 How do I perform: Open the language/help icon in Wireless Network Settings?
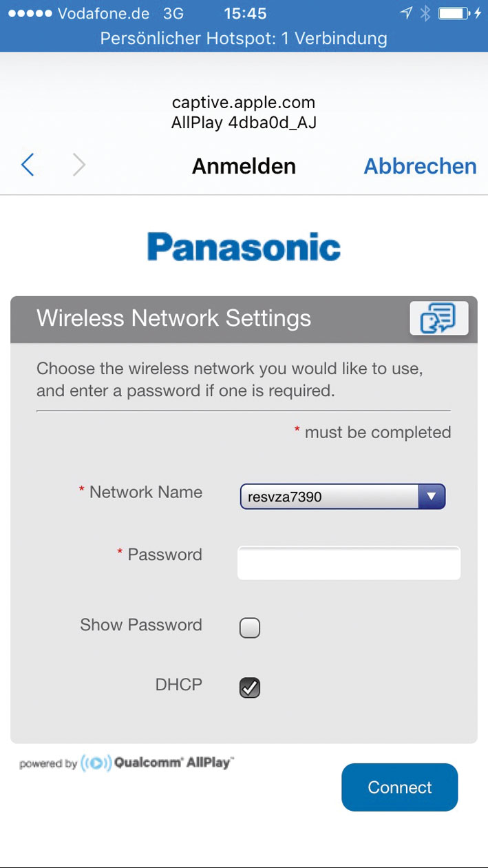438,318
